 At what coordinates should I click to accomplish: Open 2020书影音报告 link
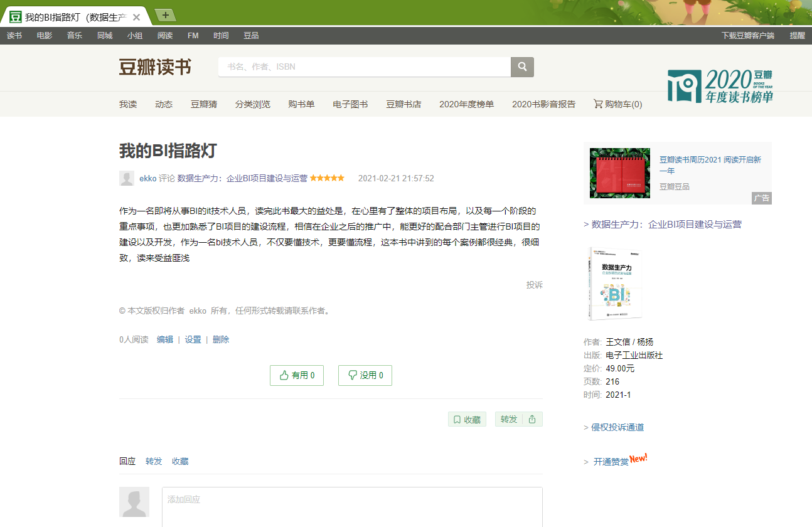point(543,104)
